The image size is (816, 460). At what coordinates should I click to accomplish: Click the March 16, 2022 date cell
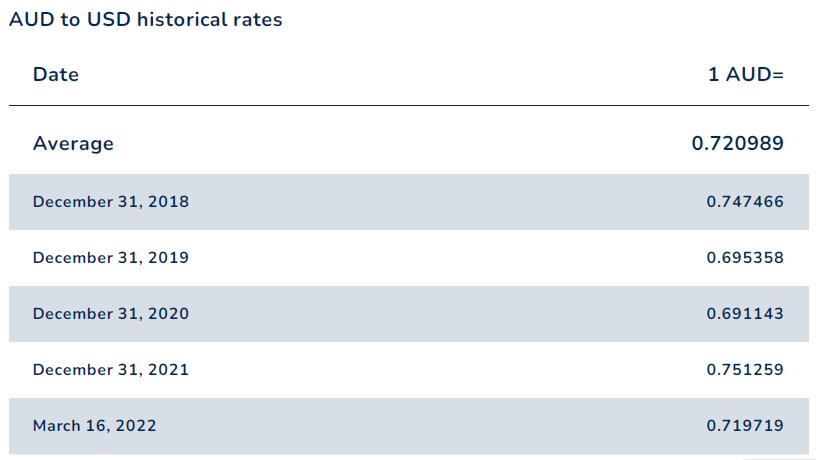point(95,426)
